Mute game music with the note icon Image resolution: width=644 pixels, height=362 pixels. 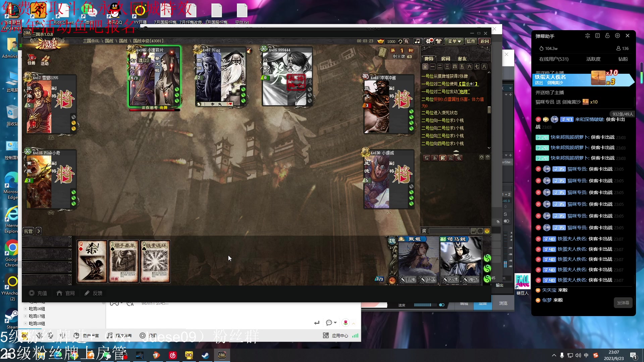(x=417, y=41)
